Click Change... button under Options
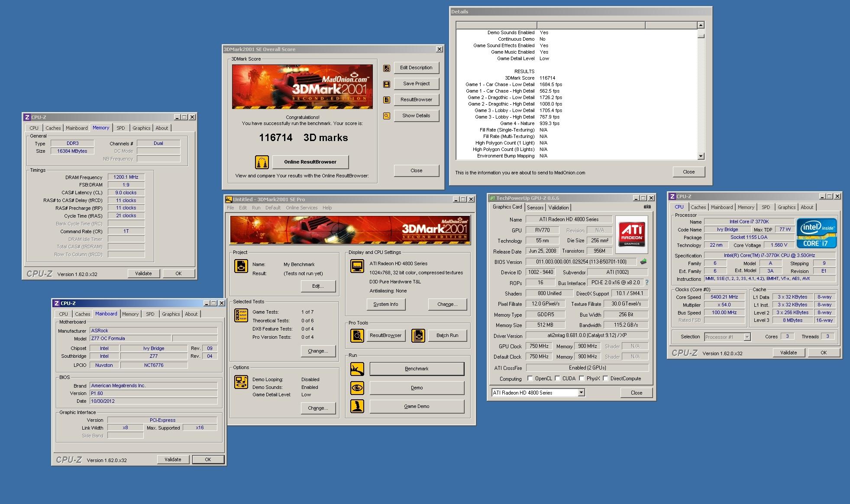The image size is (850, 504). (318, 408)
